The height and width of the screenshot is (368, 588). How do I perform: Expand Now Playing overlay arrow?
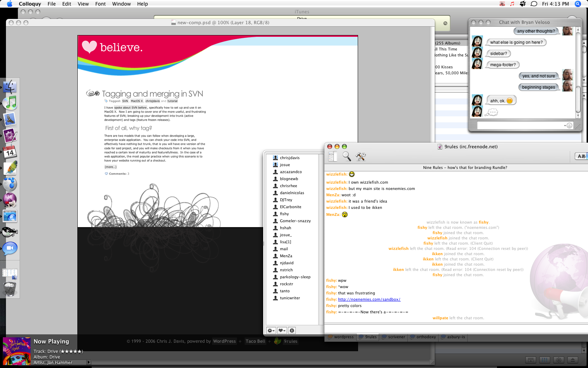point(89,362)
